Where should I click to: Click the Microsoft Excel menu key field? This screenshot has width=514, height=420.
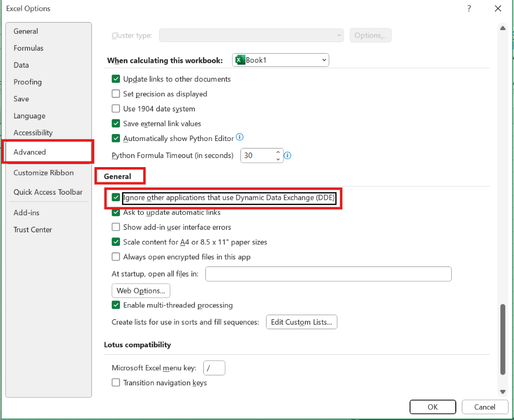(214, 368)
